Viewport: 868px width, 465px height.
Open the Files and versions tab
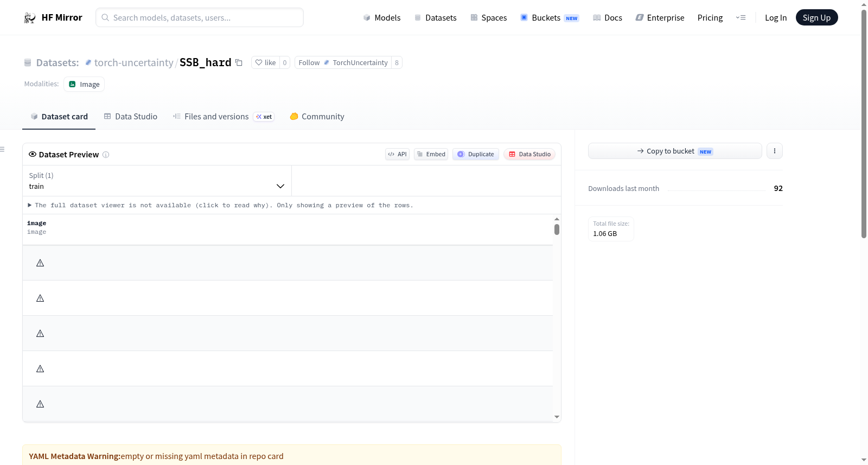(224, 117)
